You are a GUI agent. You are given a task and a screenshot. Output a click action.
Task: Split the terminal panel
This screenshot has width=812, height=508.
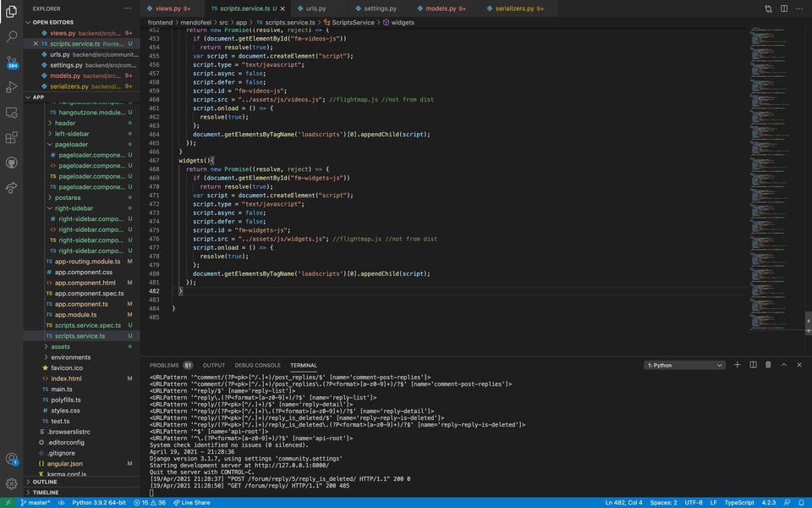click(x=753, y=365)
